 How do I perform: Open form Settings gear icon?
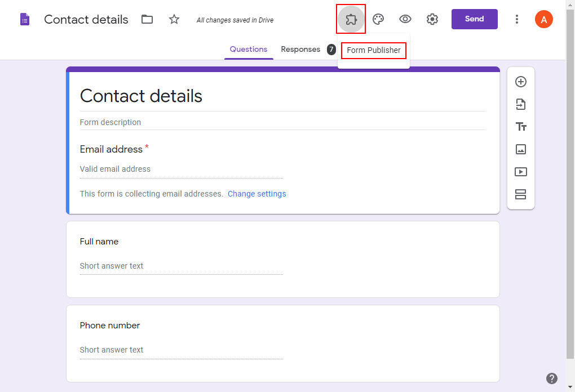(432, 19)
